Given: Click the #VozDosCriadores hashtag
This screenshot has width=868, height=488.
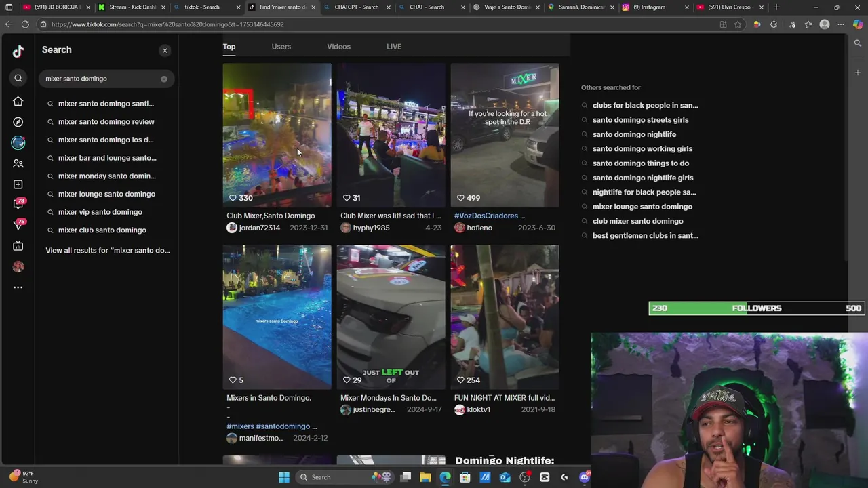Looking at the screenshot, I should pos(486,216).
